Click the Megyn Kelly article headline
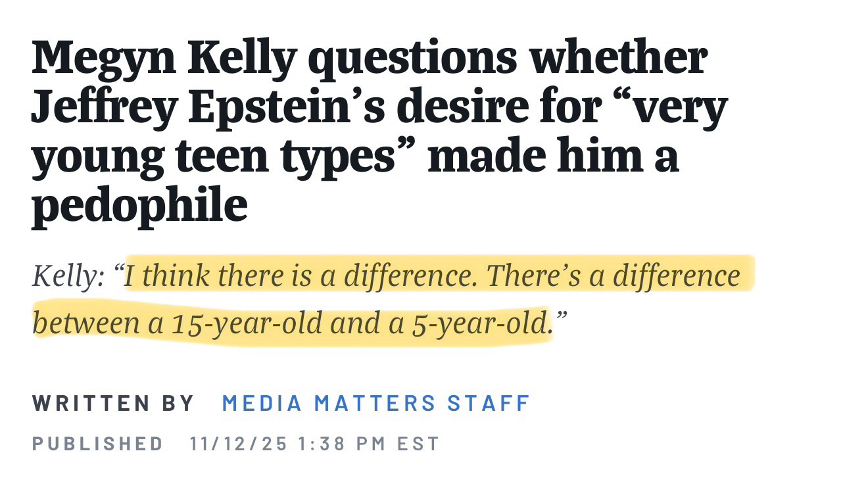 (x=368, y=131)
